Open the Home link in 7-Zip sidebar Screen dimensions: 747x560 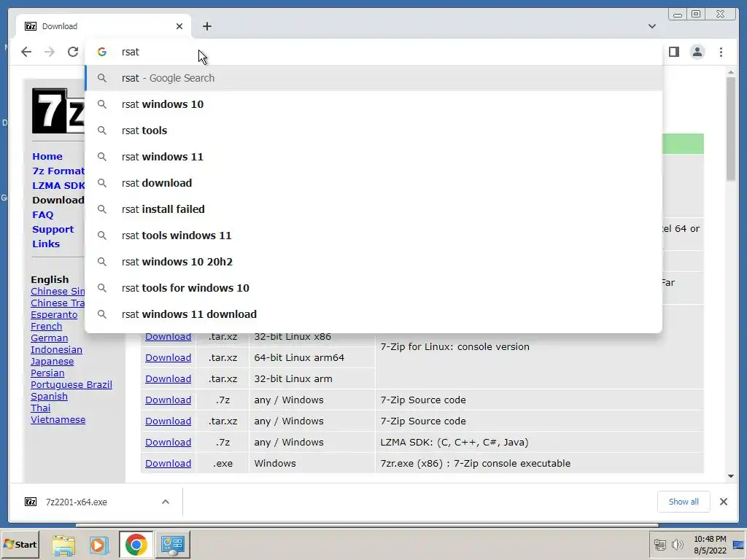coord(47,156)
